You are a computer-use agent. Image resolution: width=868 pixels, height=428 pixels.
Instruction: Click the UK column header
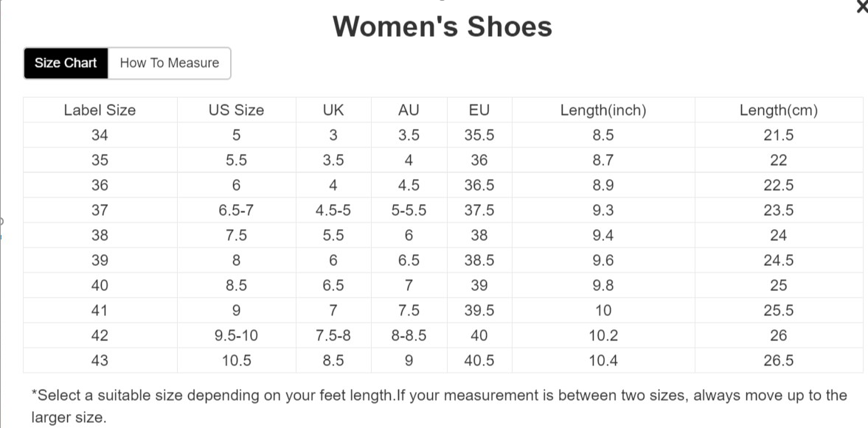click(333, 110)
